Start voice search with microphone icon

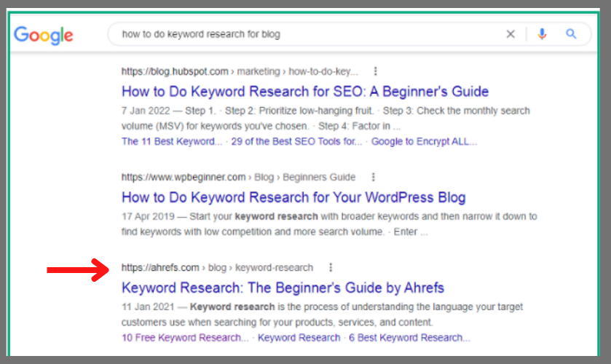point(542,34)
